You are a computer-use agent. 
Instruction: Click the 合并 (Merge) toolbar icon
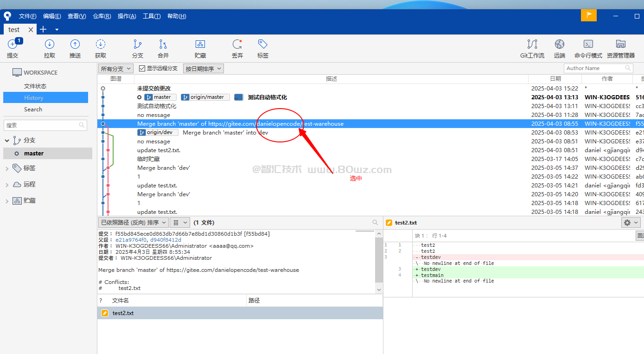point(163,48)
